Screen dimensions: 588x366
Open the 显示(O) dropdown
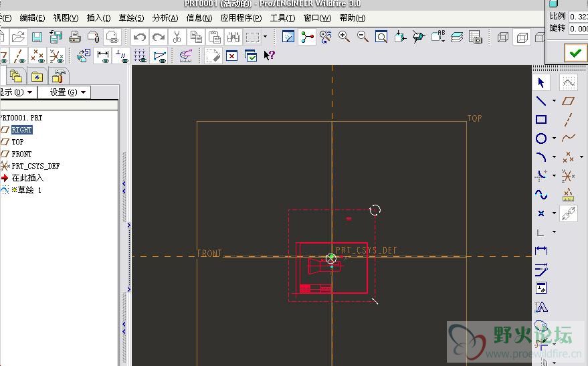coord(18,92)
